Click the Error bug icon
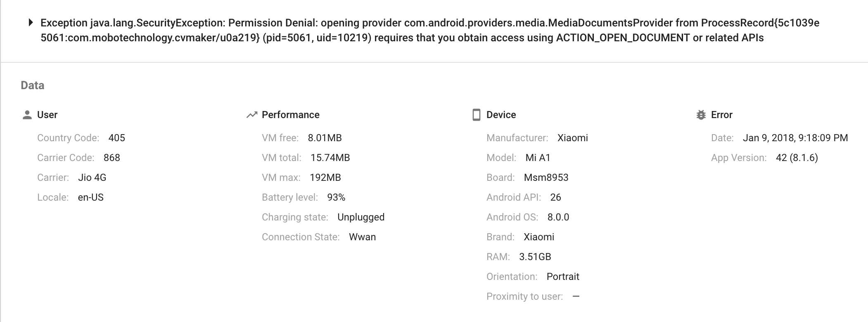Screen dimensions: 868x322 click(x=701, y=115)
